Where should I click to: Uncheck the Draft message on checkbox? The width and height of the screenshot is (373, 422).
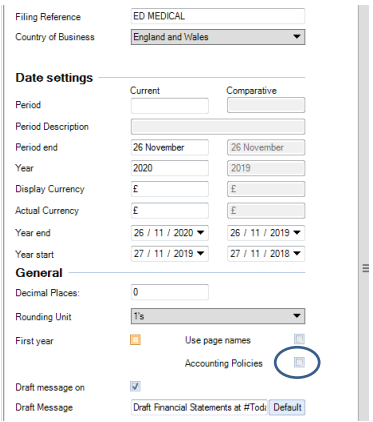[135, 387]
